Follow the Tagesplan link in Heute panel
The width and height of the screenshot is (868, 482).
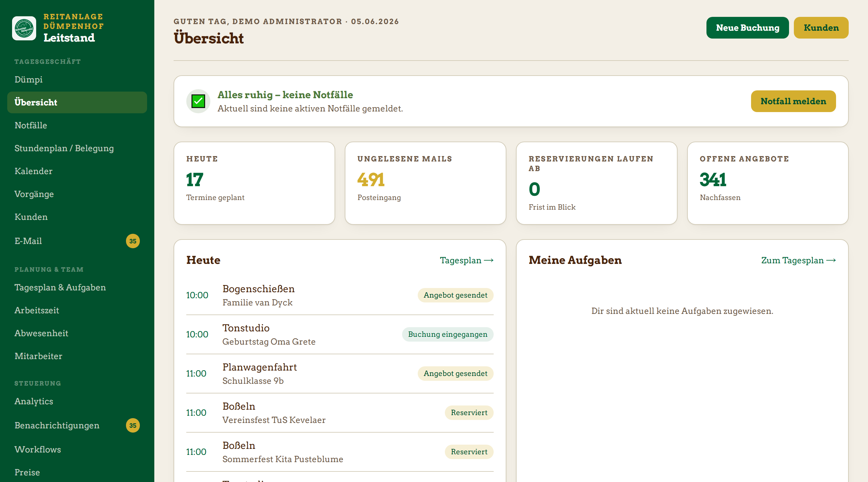pyautogui.click(x=466, y=260)
